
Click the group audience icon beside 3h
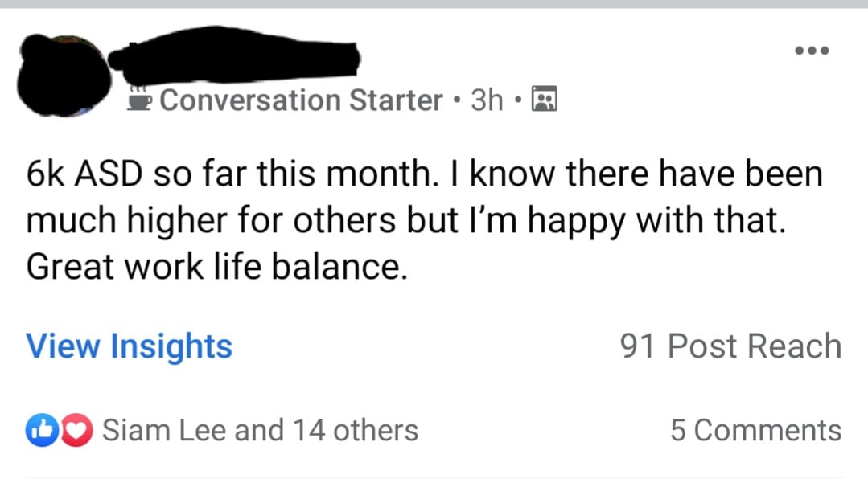pos(546,100)
